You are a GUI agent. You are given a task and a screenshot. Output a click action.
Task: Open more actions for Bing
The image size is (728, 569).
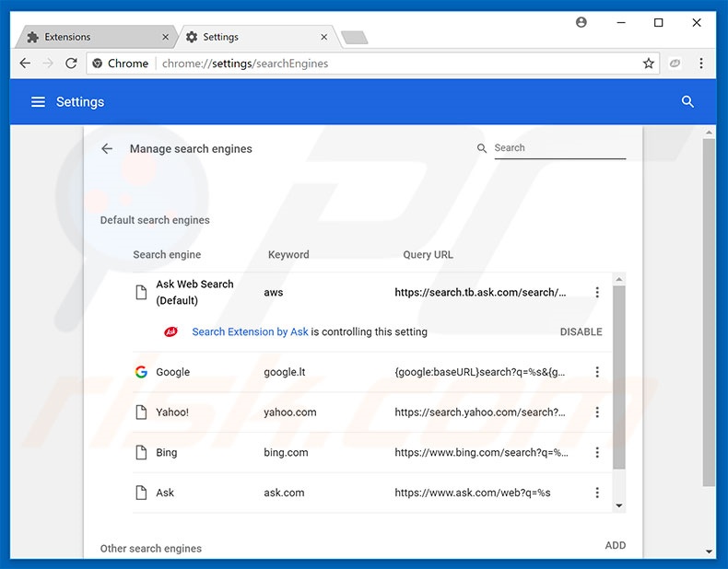[x=597, y=453]
